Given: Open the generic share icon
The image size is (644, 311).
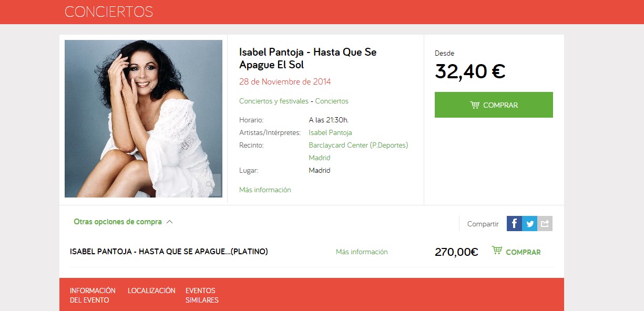Looking at the screenshot, I should 545,224.
